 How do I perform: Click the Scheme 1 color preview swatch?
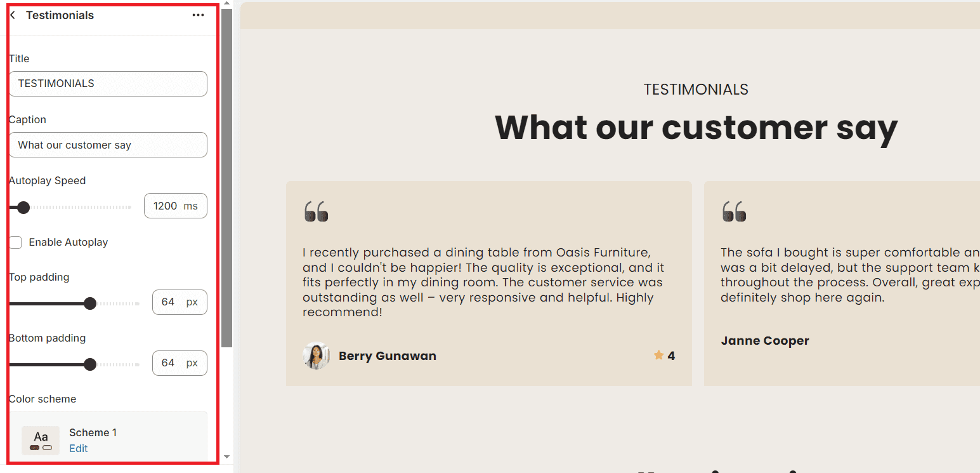tap(41, 440)
